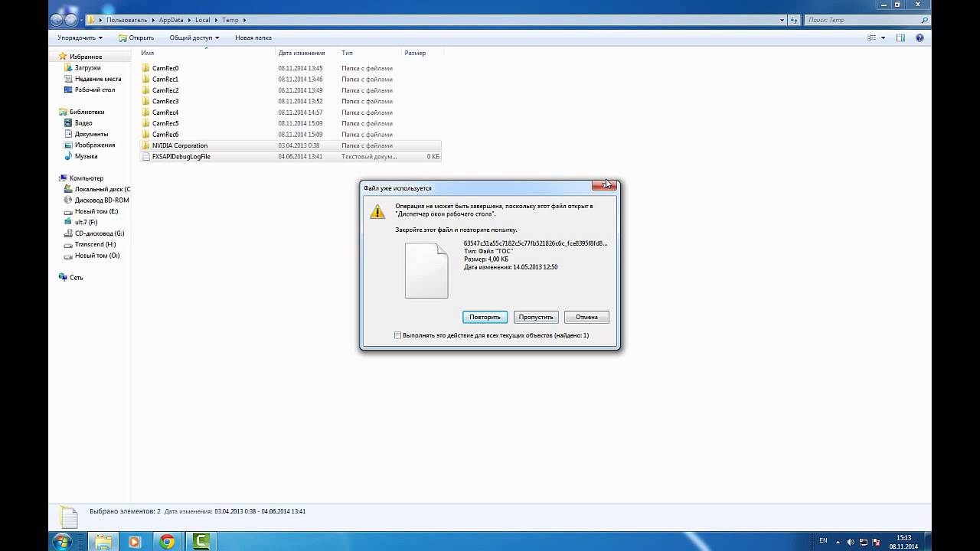This screenshot has width=980, height=551.
Task: Open the Документы library
Action: click(x=91, y=134)
